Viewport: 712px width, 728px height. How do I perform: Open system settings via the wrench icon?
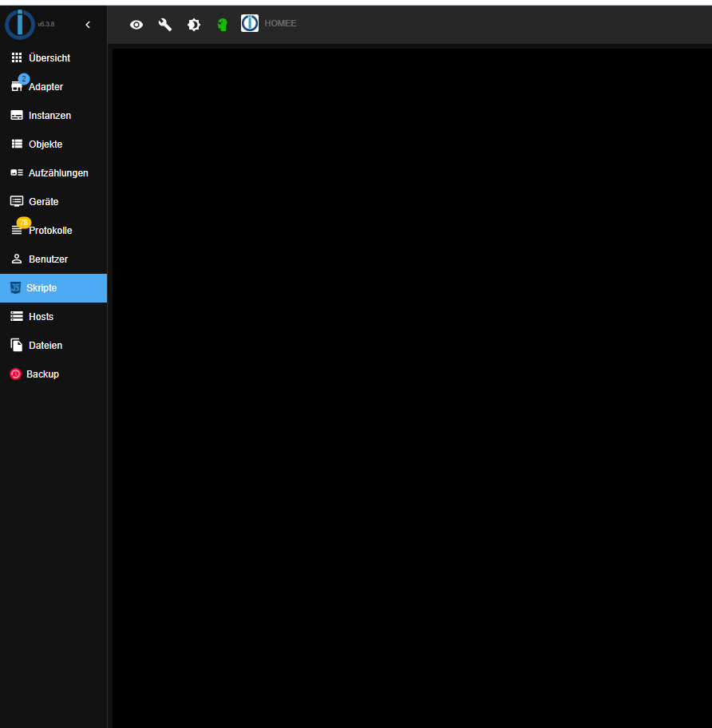165,25
